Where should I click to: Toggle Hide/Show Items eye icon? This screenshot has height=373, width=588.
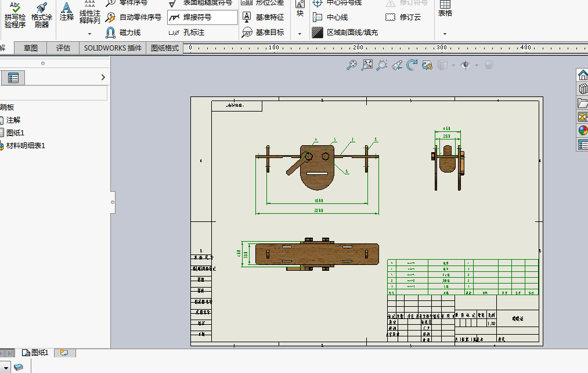coord(466,65)
